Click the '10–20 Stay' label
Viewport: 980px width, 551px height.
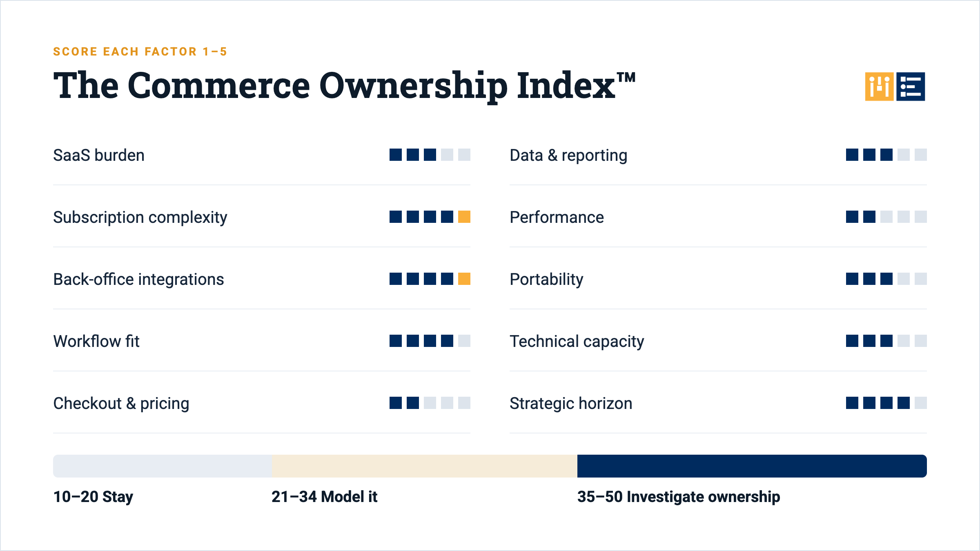pyautogui.click(x=94, y=497)
